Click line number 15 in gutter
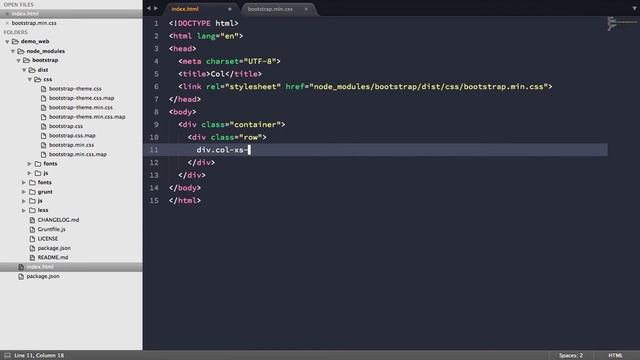This screenshot has height=360, width=640. (154, 200)
